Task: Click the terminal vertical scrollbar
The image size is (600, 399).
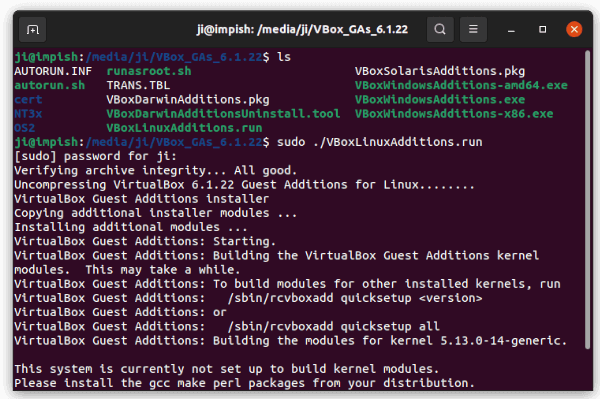Action: click(x=587, y=200)
